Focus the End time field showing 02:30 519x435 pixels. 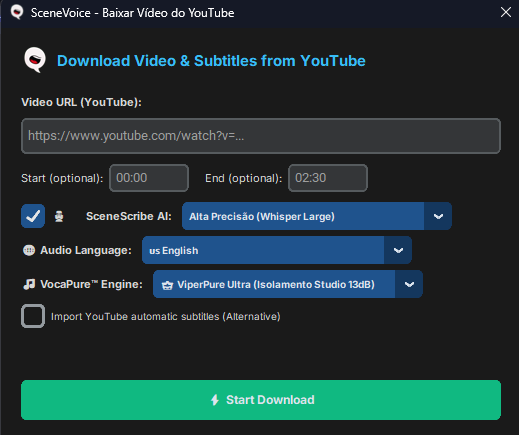pyautogui.click(x=328, y=178)
